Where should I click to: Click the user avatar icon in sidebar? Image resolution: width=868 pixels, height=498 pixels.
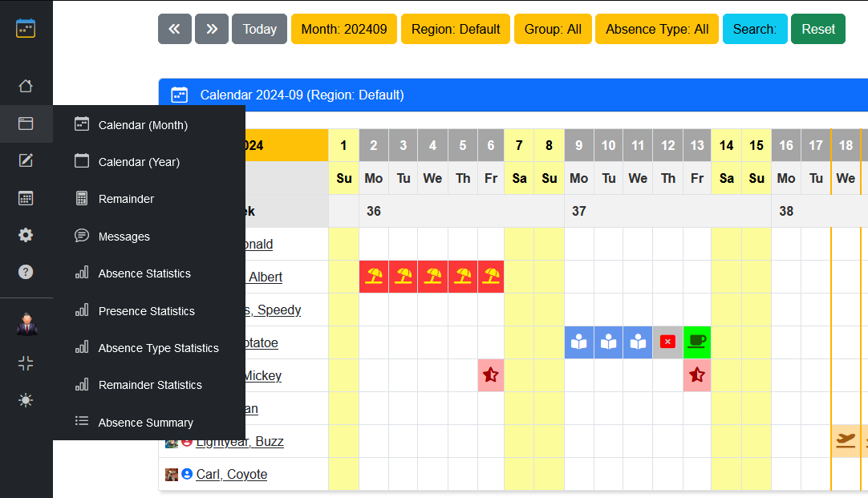click(26, 324)
